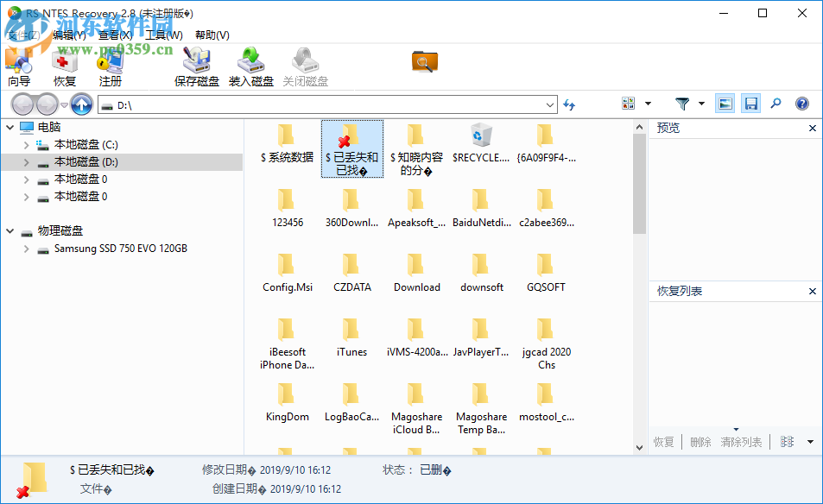Expand 本地磁盘 (C:) in the tree
823x504 pixels.
28,144
